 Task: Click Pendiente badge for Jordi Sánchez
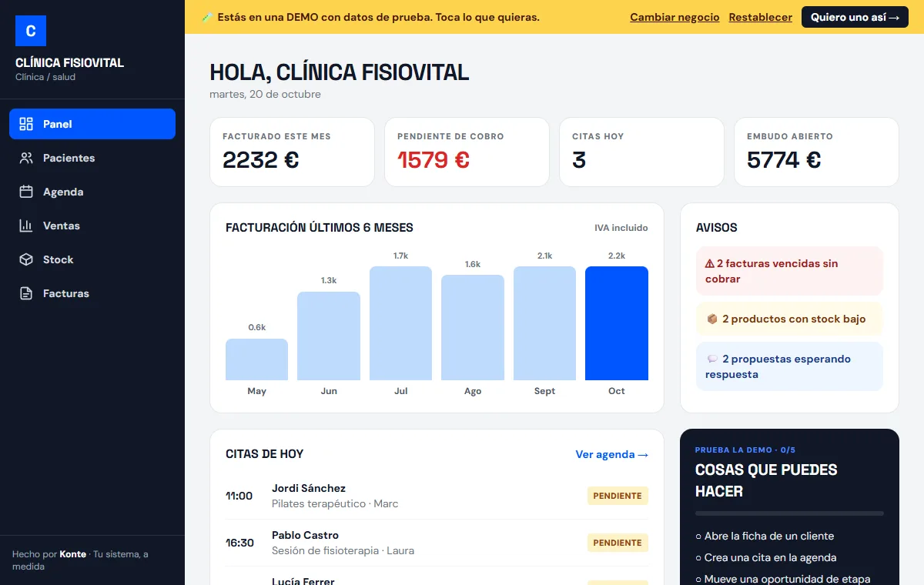(x=618, y=496)
